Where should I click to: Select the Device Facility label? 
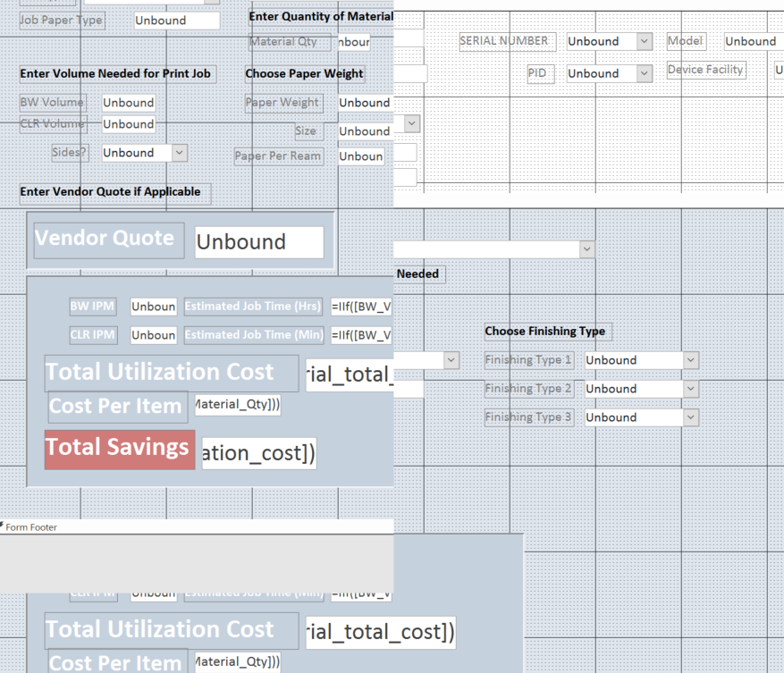click(x=706, y=70)
